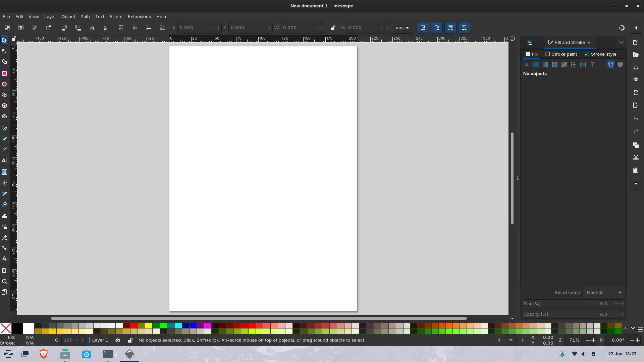Select the Spiral tool
This screenshot has height=362, width=644.
(4, 117)
